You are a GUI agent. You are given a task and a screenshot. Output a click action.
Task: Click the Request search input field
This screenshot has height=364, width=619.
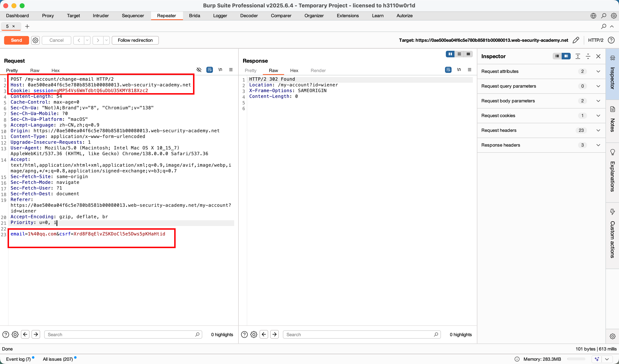(x=120, y=334)
